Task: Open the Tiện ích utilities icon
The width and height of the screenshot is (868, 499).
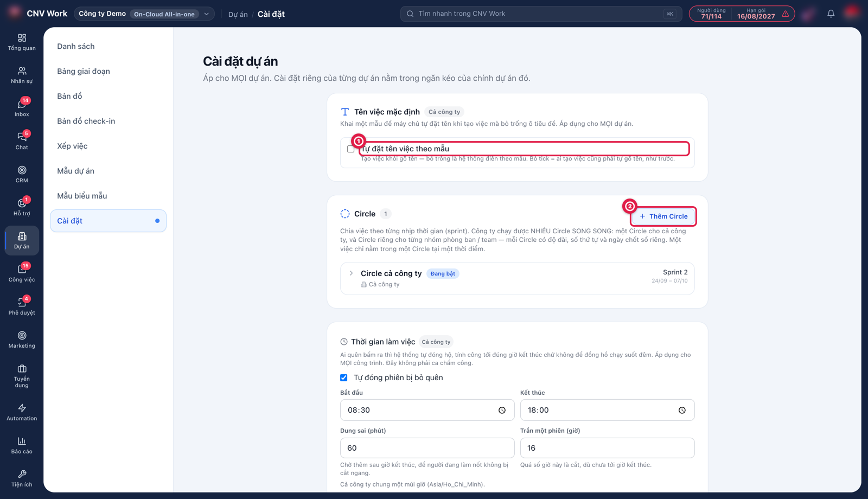Action: click(22, 479)
